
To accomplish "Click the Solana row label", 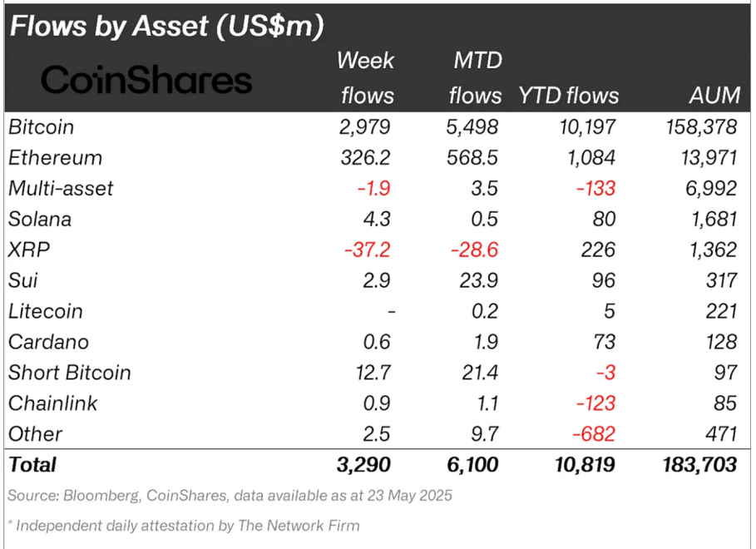I will 40,220.
